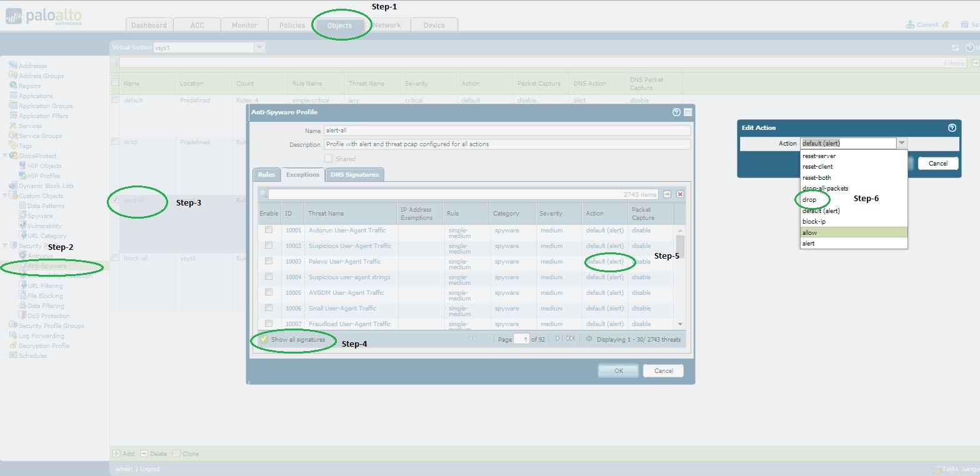
Task: Enable exception for threat 10004
Action: (x=269, y=277)
